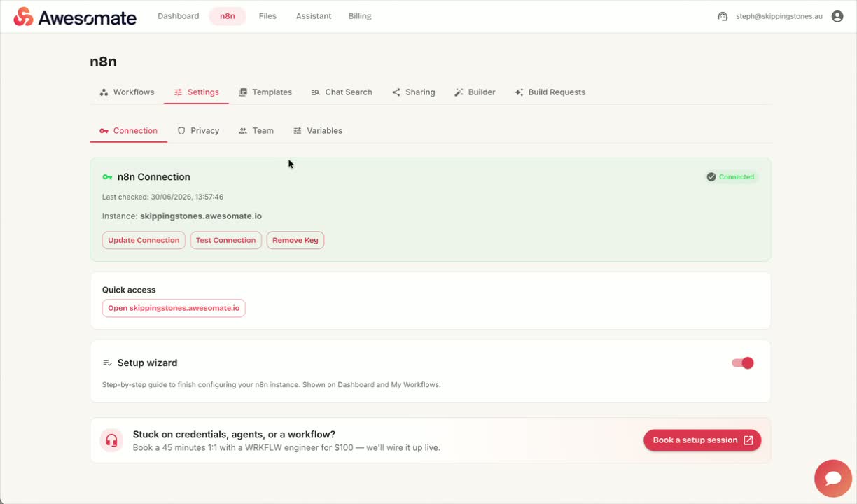Open the chat bubble widget
857x504 pixels.
(833, 478)
